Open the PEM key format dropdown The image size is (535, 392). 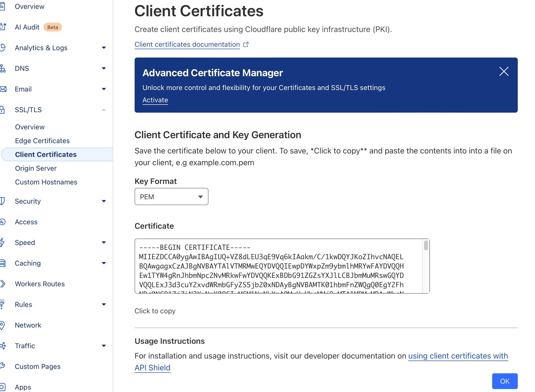point(171,197)
